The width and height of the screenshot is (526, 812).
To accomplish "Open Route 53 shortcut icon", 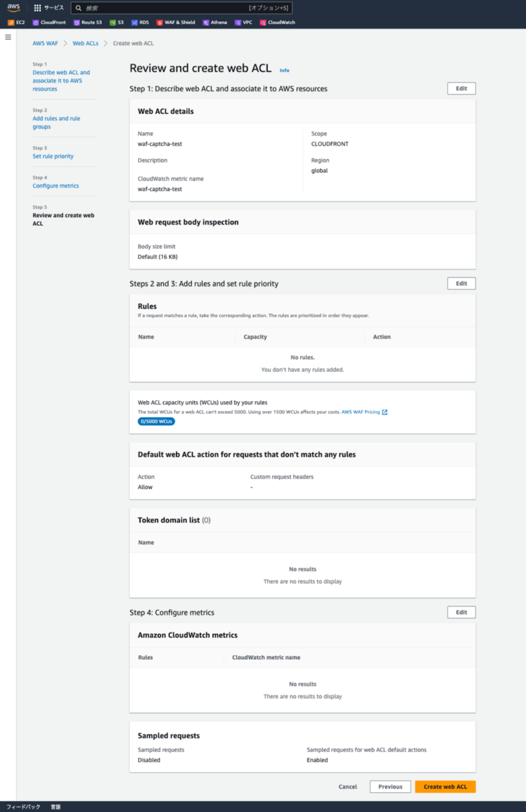I will tap(77, 23).
